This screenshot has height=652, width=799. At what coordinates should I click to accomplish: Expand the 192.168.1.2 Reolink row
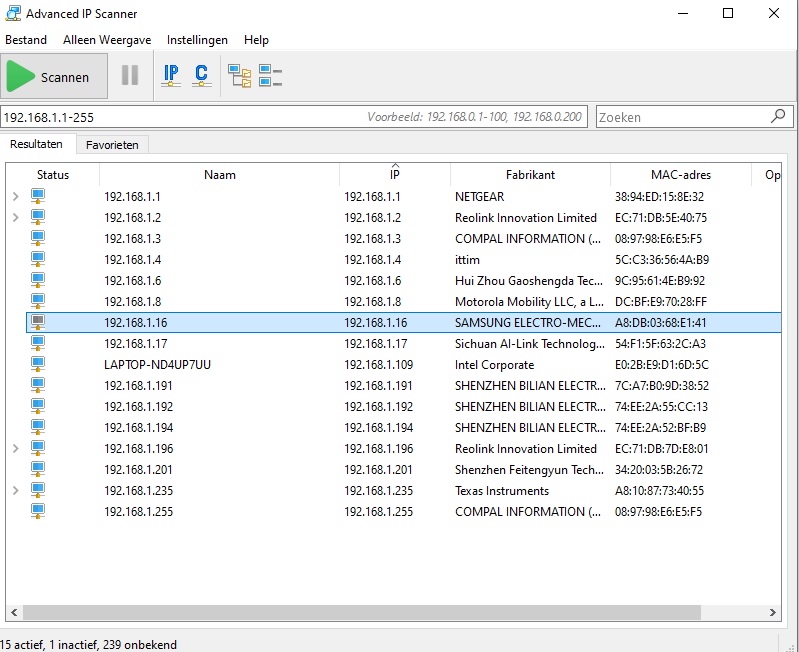pyautogui.click(x=15, y=218)
